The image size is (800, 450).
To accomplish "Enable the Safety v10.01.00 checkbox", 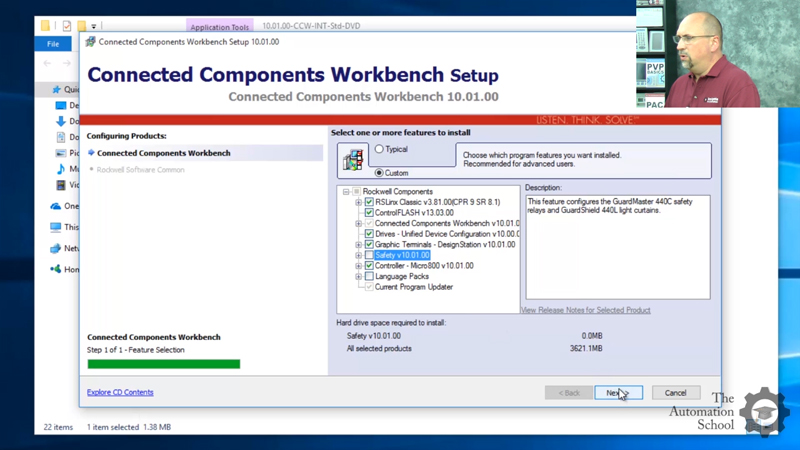I will [369, 255].
